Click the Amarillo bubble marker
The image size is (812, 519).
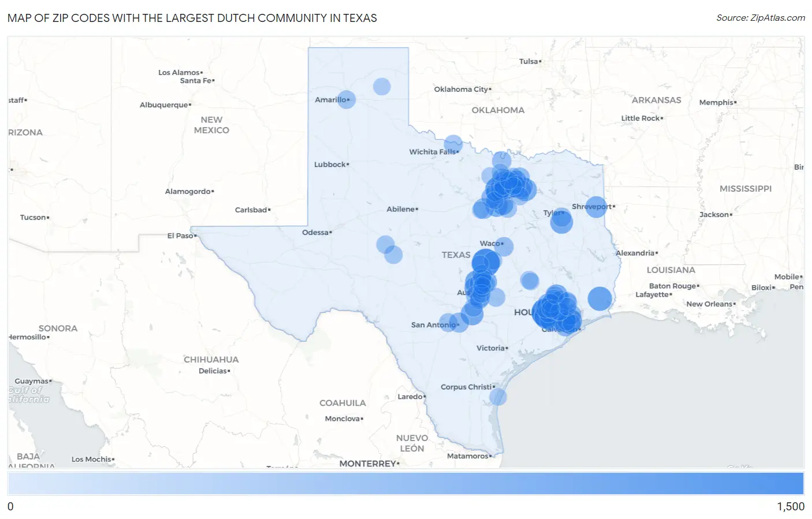(x=346, y=99)
